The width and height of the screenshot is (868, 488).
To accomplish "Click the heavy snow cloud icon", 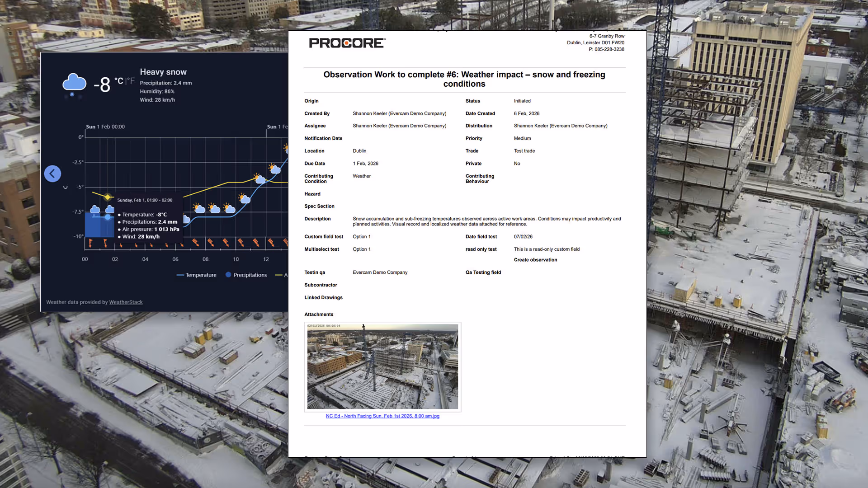I will pos(74,84).
